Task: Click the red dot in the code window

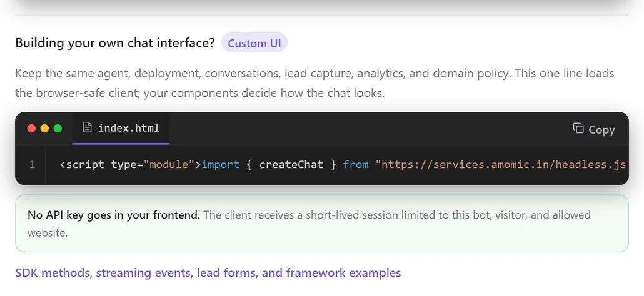Action: coord(32,128)
